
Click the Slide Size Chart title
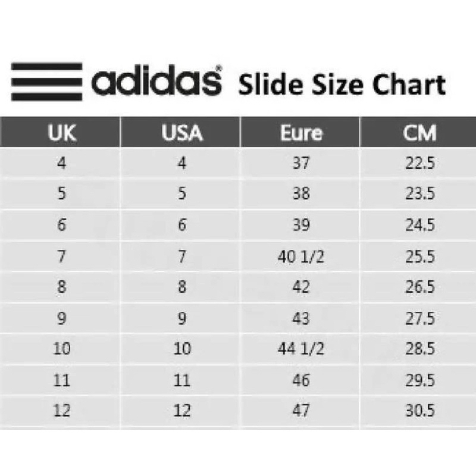(x=342, y=84)
